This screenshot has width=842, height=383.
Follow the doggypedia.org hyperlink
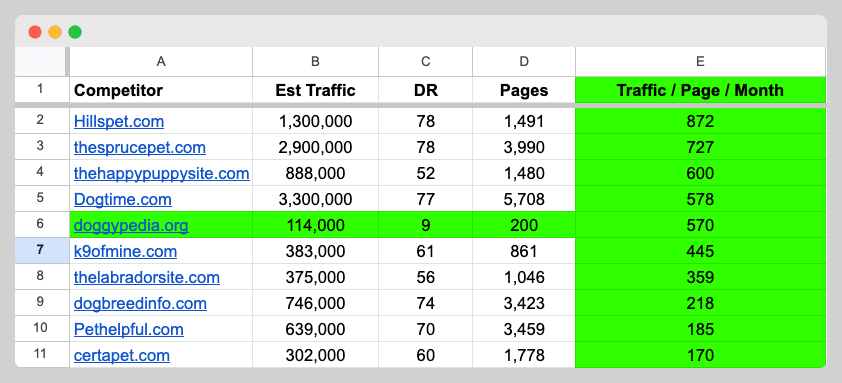coord(131,225)
